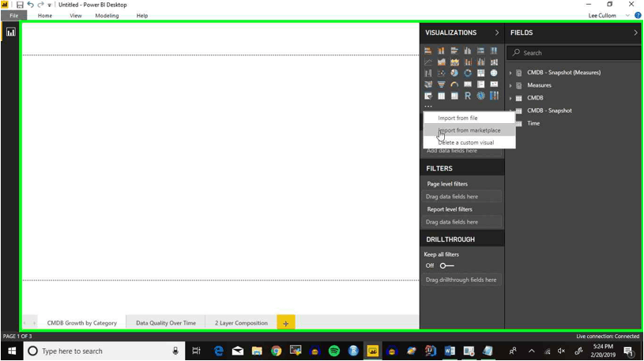This screenshot has width=644, height=361.
Task: Open the View ribbon tab
Action: (x=76, y=16)
